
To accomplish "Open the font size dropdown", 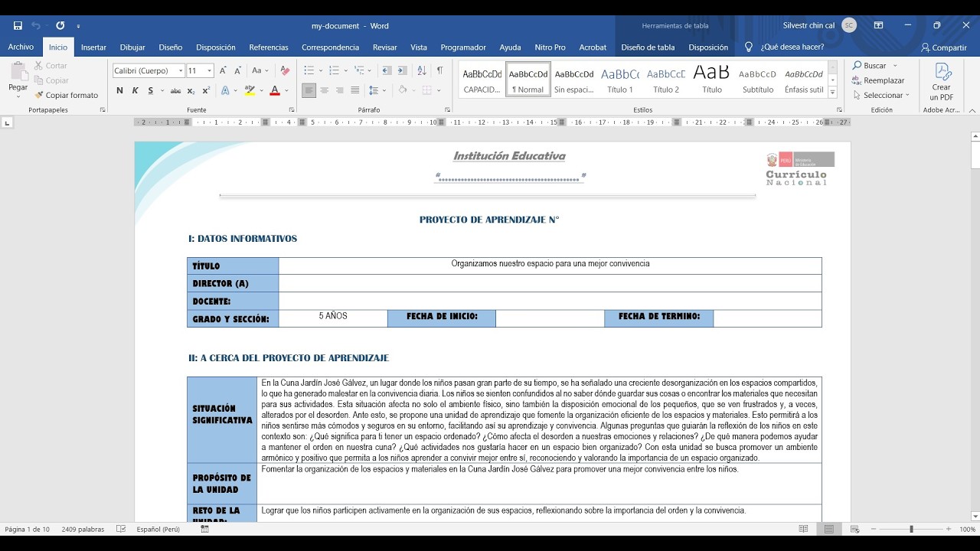I will pyautogui.click(x=210, y=71).
